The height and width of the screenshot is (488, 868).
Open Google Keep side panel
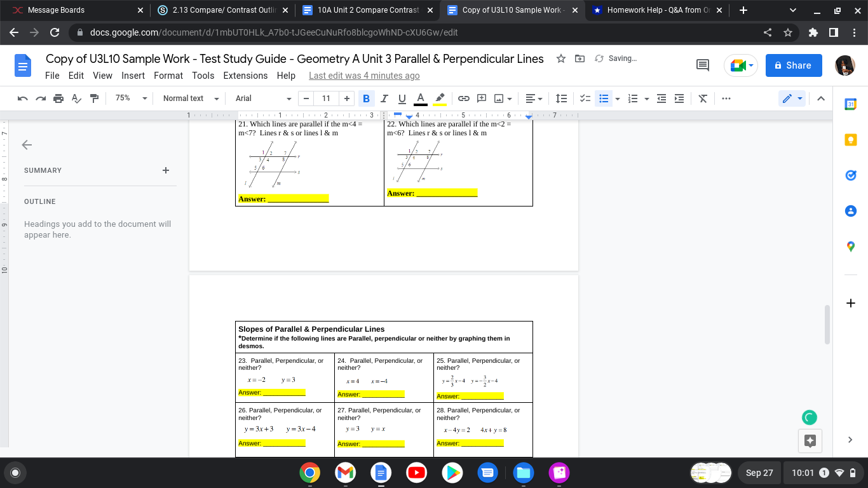point(850,140)
